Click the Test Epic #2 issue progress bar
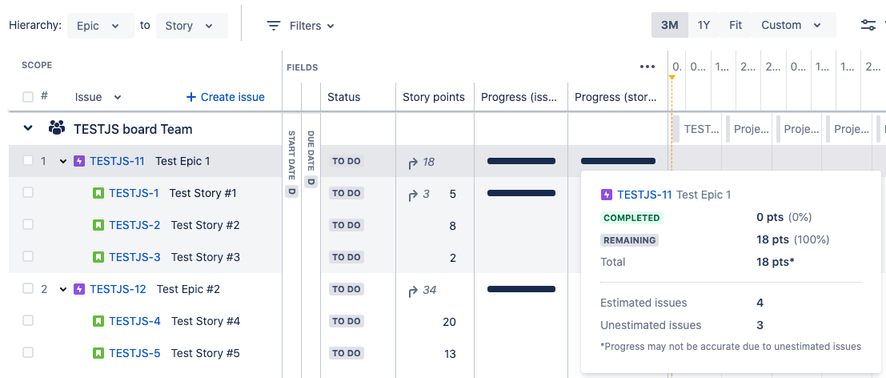 (x=521, y=289)
